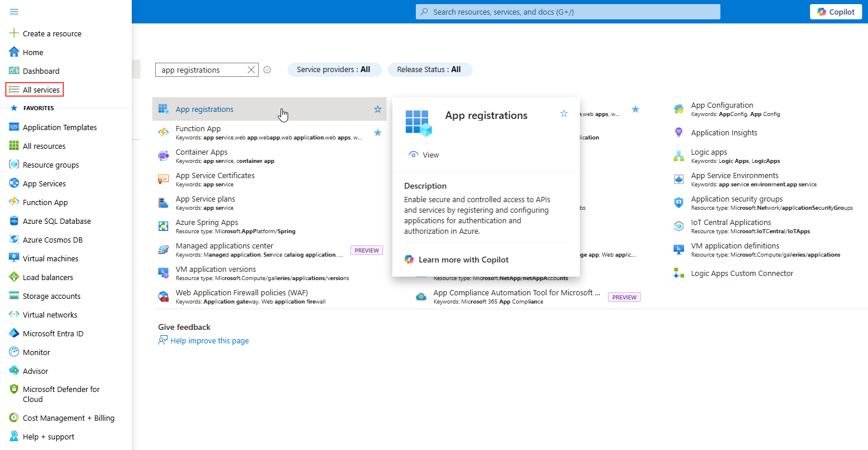868x450 pixels.
Task: Unfavorite Function App using its star
Action: (x=378, y=133)
